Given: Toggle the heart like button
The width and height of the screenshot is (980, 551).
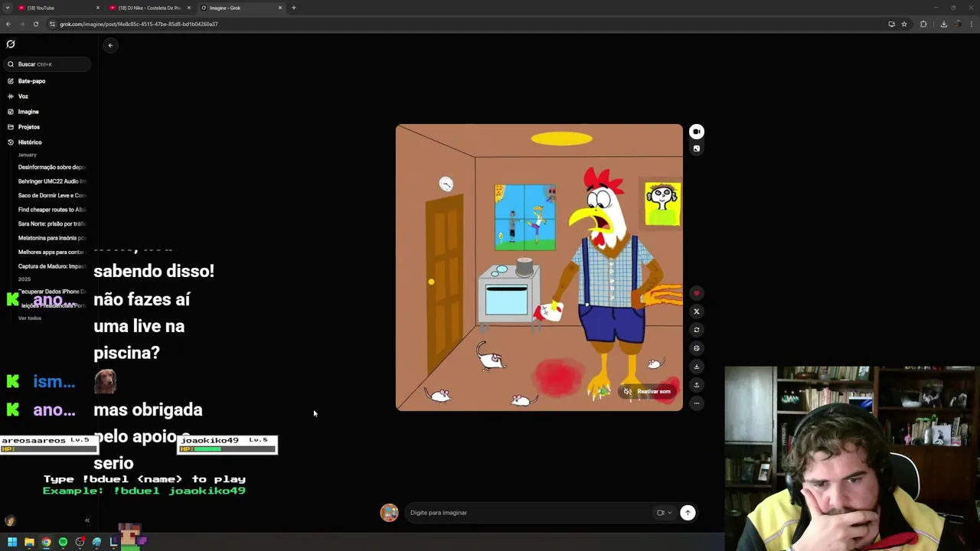Looking at the screenshot, I should pyautogui.click(x=696, y=293).
